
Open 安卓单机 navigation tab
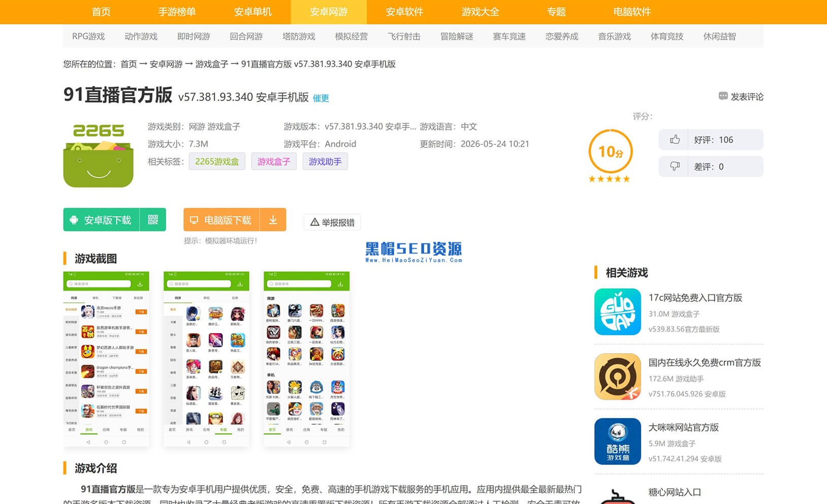click(253, 12)
